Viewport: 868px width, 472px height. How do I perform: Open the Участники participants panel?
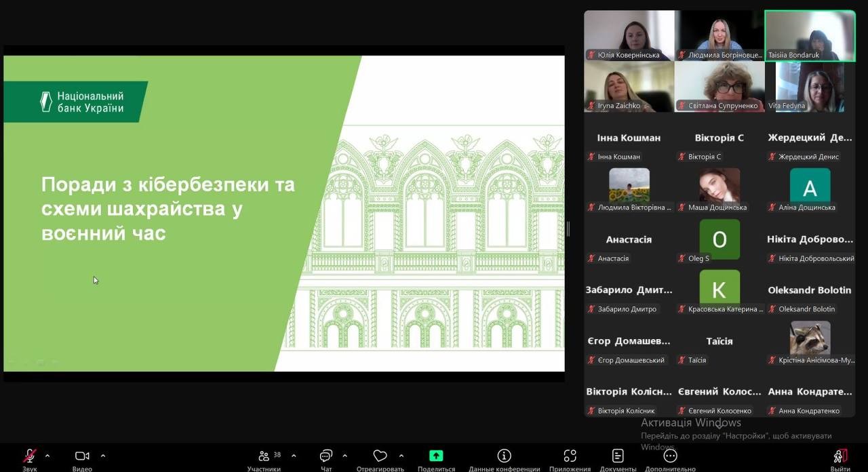264,456
